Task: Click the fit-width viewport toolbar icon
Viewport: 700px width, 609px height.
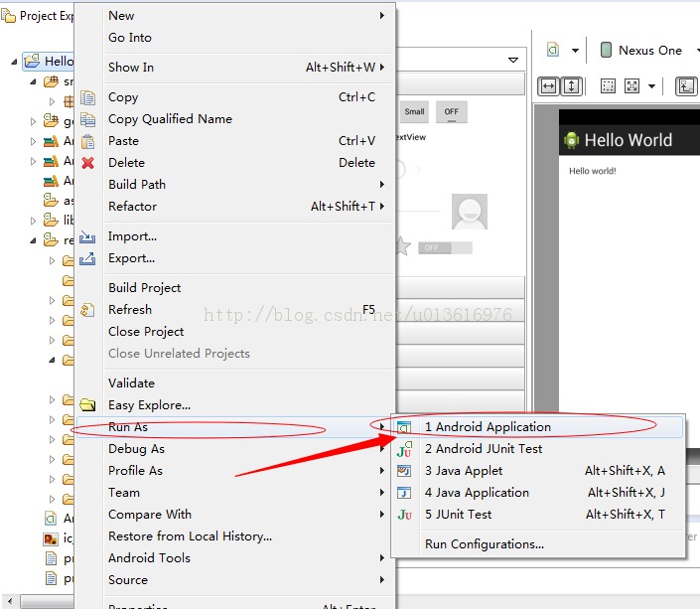Action: [549, 85]
